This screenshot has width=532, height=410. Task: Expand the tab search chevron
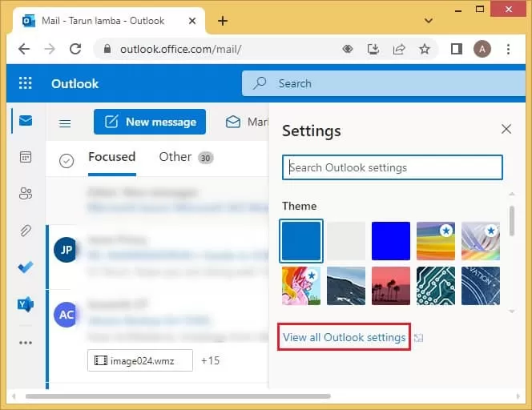429,21
